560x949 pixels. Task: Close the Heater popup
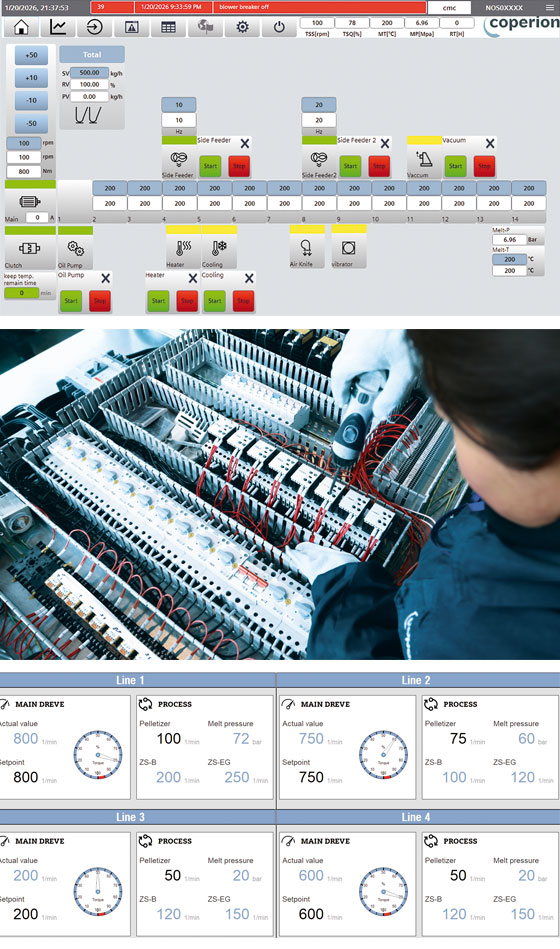pyautogui.click(x=193, y=278)
